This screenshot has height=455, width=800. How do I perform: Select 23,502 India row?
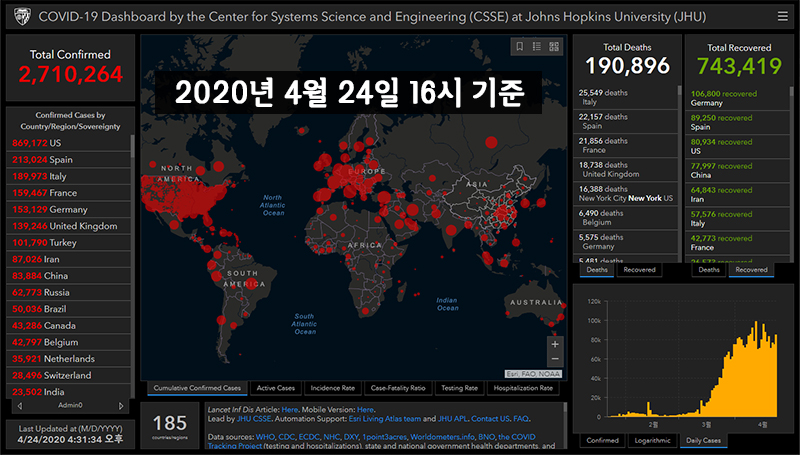(69, 392)
